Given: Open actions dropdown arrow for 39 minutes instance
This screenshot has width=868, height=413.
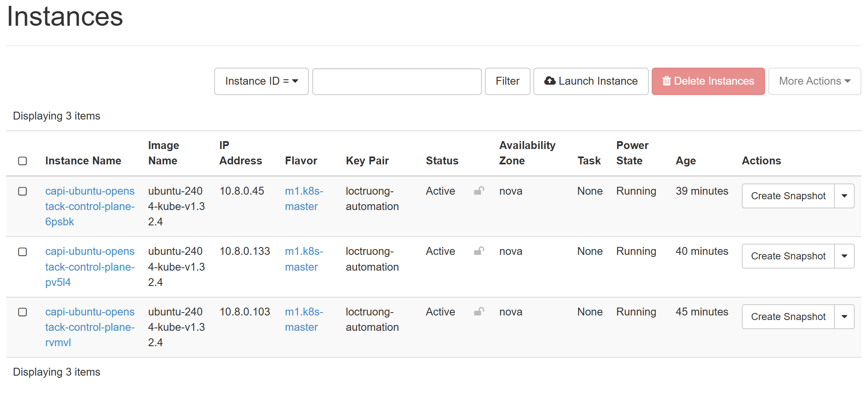Looking at the screenshot, I should pos(844,196).
